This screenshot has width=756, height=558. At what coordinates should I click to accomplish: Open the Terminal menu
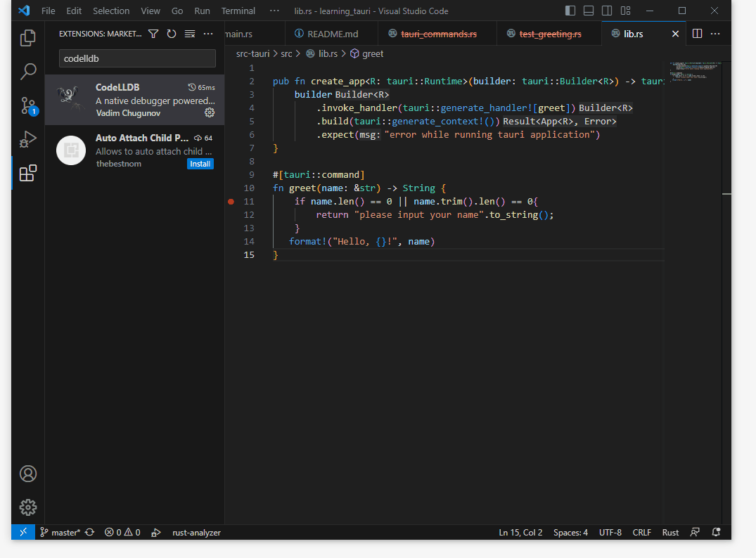(238, 11)
